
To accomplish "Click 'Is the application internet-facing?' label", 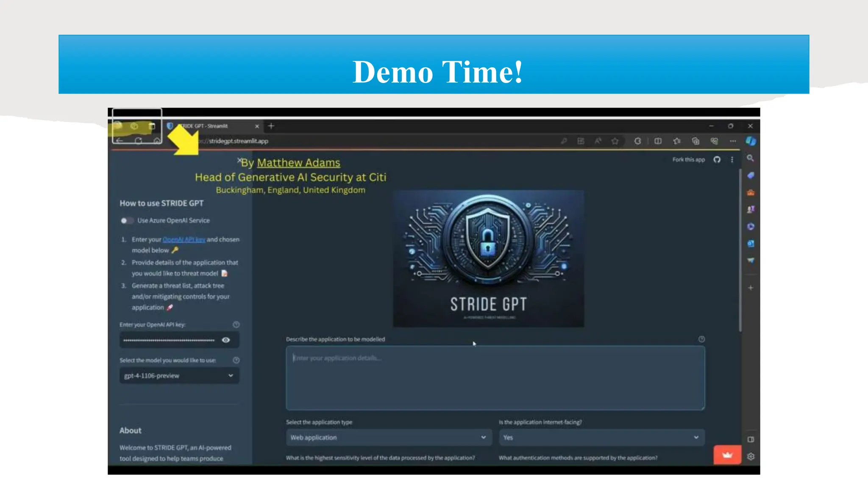I will (x=540, y=422).
